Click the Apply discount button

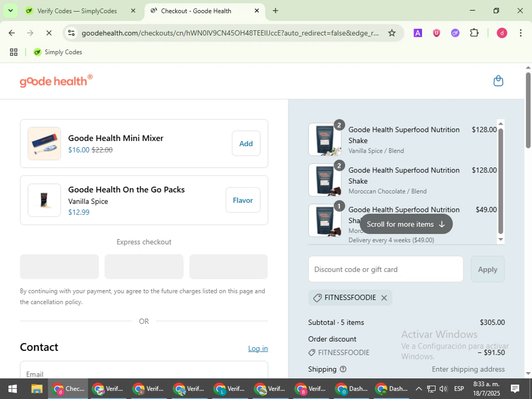click(488, 269)
